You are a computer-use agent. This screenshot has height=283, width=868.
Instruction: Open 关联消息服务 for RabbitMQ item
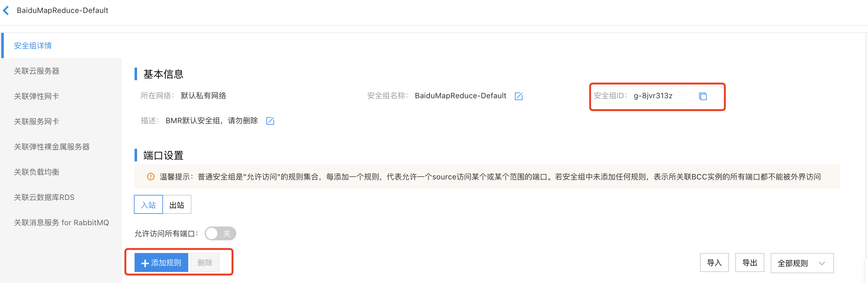[x=61, y=223]
